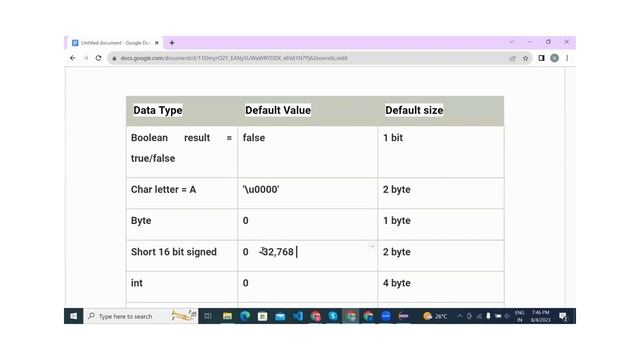Screen dimensions: 640x360
Task: Open the Chrome profile avatar
Action: point(554,58)
